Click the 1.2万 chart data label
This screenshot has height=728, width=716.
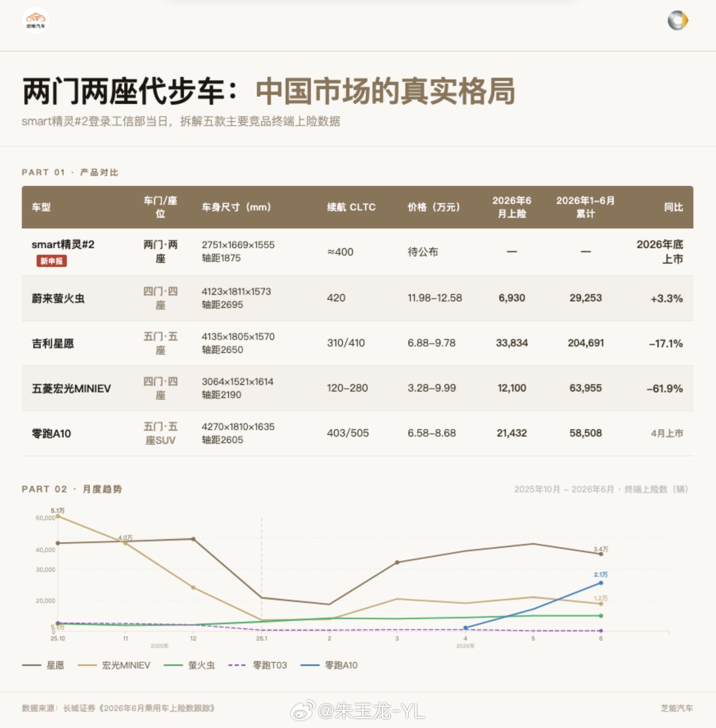(x=601, y=598)
